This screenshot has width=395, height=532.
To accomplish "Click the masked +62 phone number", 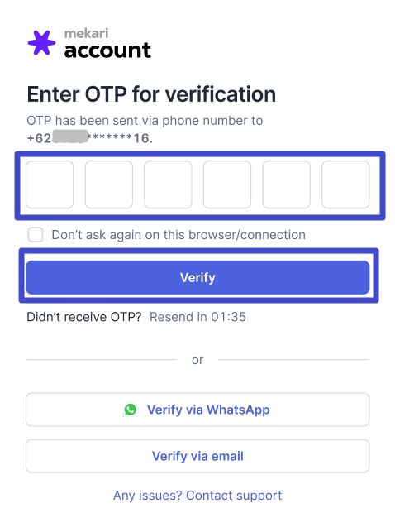I will [x=90, y=138].
